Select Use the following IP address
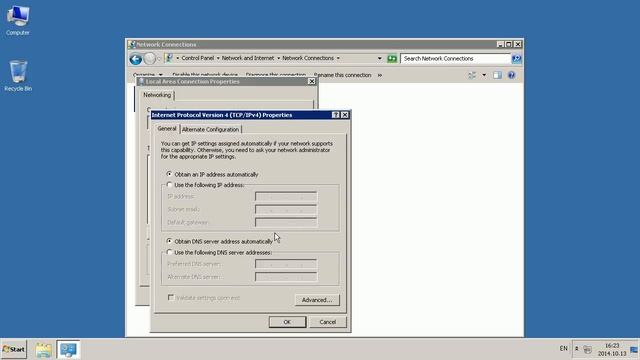This screenshot has height=360, width=640. tap(206, 185)
